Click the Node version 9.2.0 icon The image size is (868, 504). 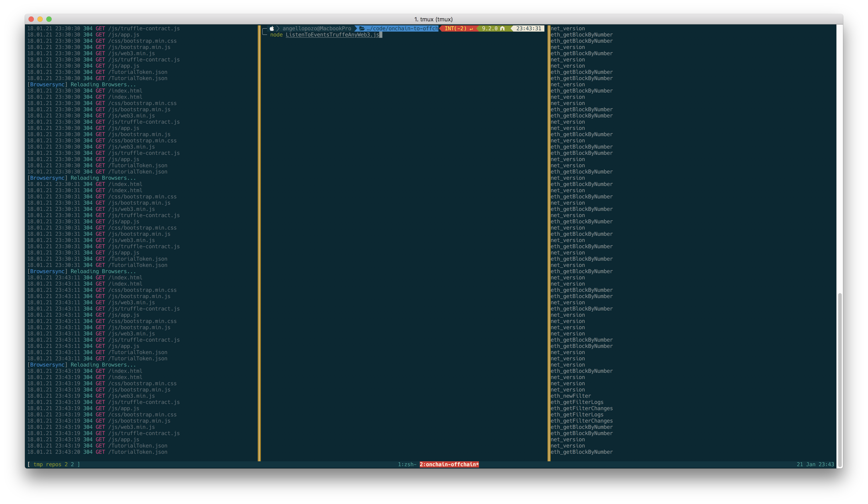pos(502,28)
